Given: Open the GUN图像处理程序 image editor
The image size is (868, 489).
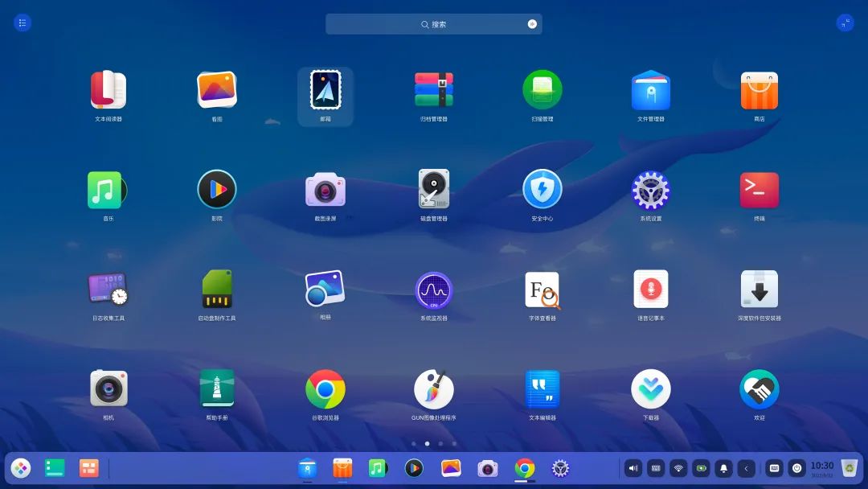Looking at the screenshot, I should click(x=434, y=389).
